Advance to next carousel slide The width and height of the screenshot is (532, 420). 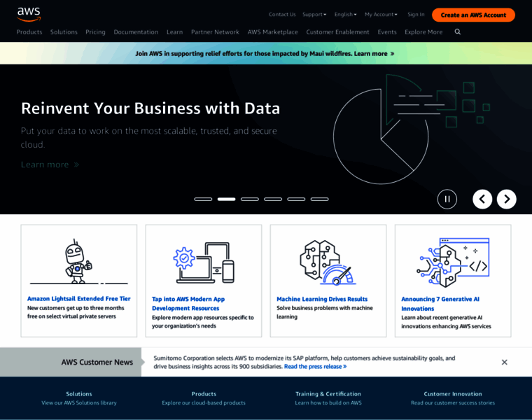(x=506, y=199)
